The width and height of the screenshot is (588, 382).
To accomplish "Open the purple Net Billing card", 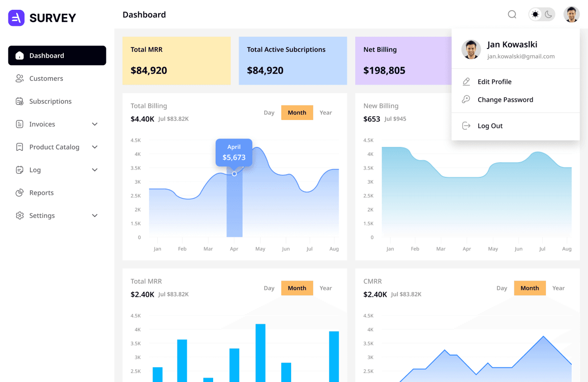I will (x=403, y=61).
